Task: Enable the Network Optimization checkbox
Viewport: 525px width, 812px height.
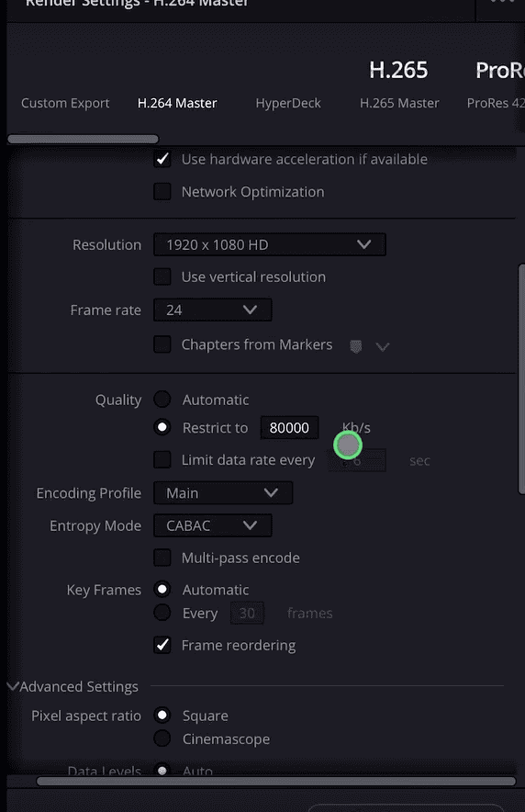Action: click(x=162, y=192)
